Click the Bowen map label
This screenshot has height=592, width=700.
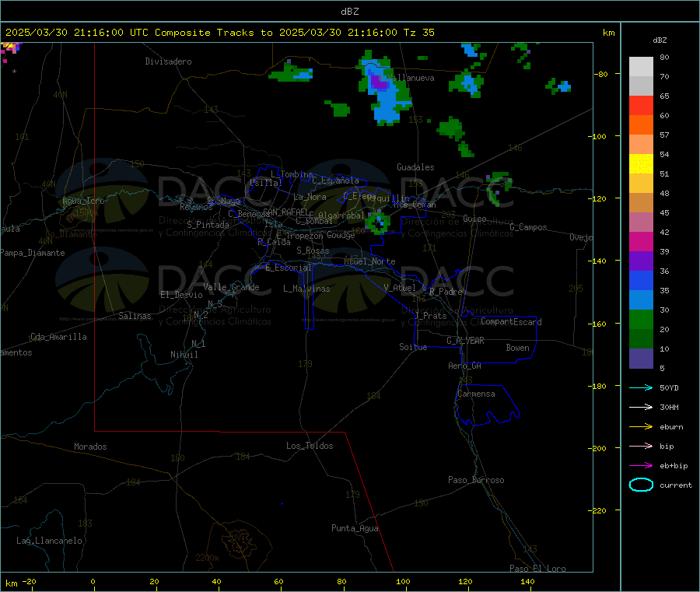pos(517,348)
